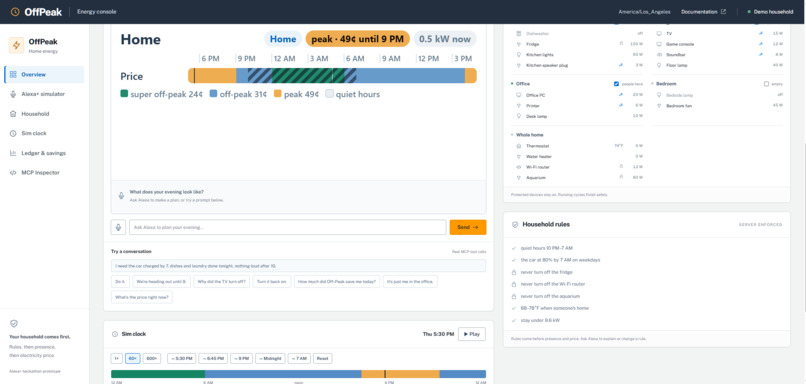Jump the sim clock to 9 PM
This screenshot has width=806, height=384.
coord(241,358)
